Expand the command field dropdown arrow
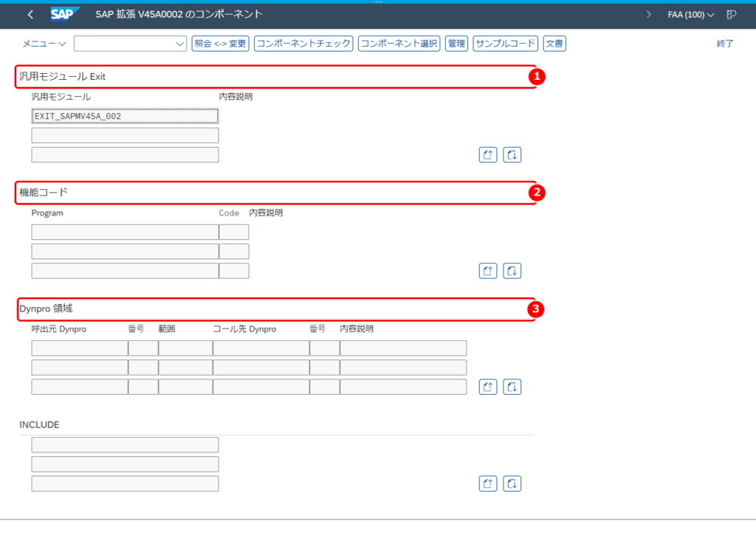 [x=180, y=44]
